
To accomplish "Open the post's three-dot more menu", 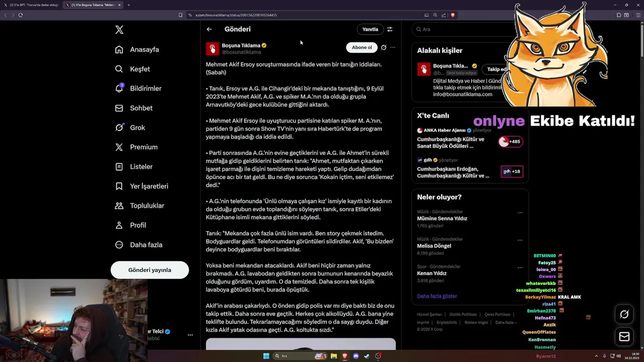I will 393,47.
